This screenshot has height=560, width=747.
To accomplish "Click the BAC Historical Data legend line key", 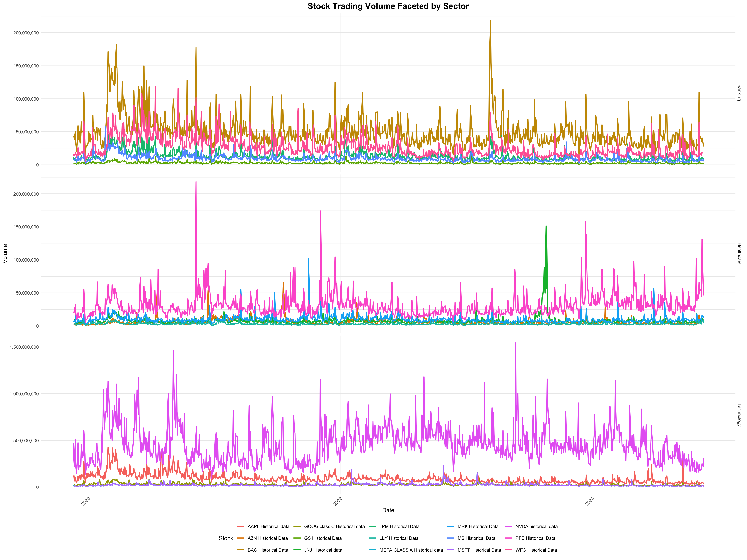I will [240, 550].
